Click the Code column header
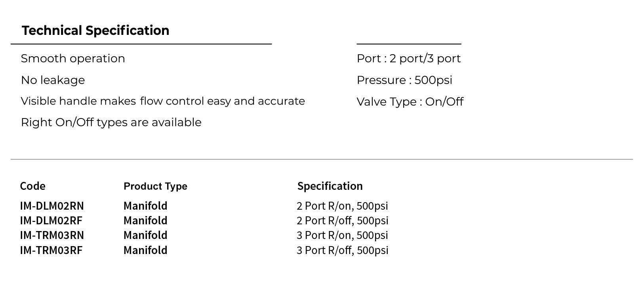644x300 pixels. tap(32, 186)
